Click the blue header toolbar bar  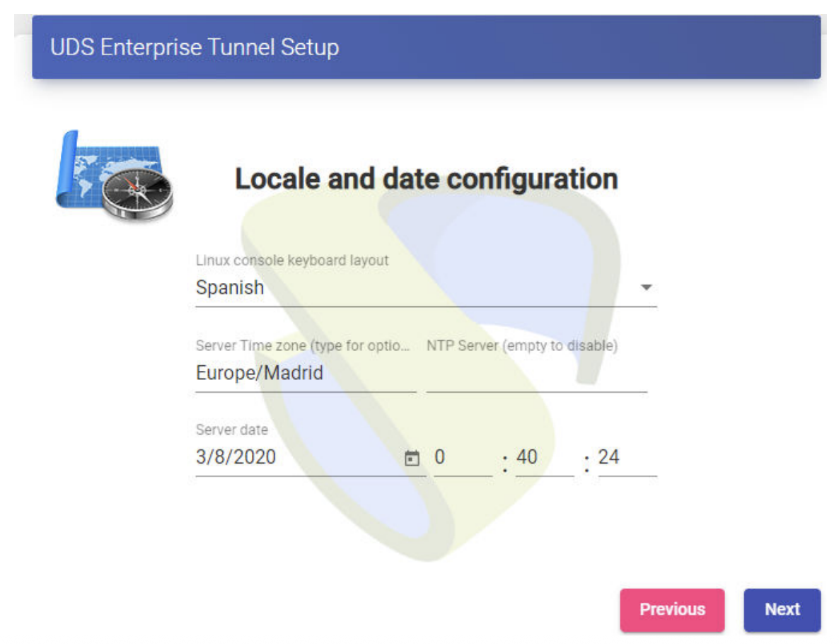pos(566,47)
